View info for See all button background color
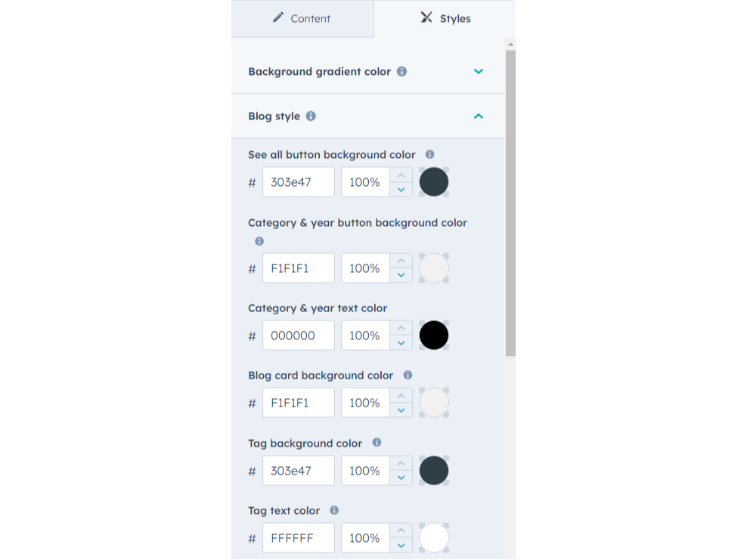747x560 pixels. click(429, 154)
